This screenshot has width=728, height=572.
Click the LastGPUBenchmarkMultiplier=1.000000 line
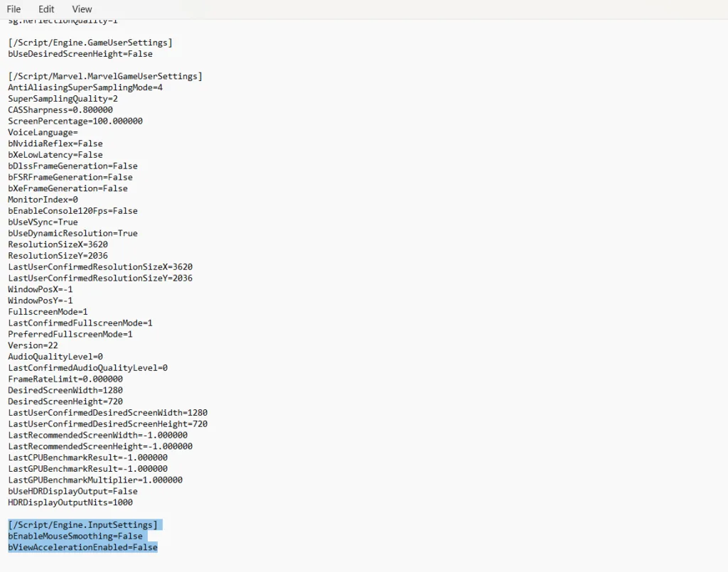click(95, 480)
